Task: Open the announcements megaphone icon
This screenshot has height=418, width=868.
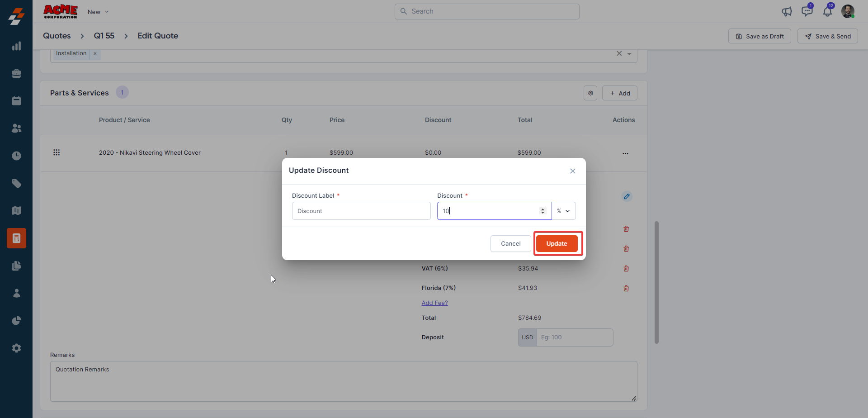Action: coord(787,12)
